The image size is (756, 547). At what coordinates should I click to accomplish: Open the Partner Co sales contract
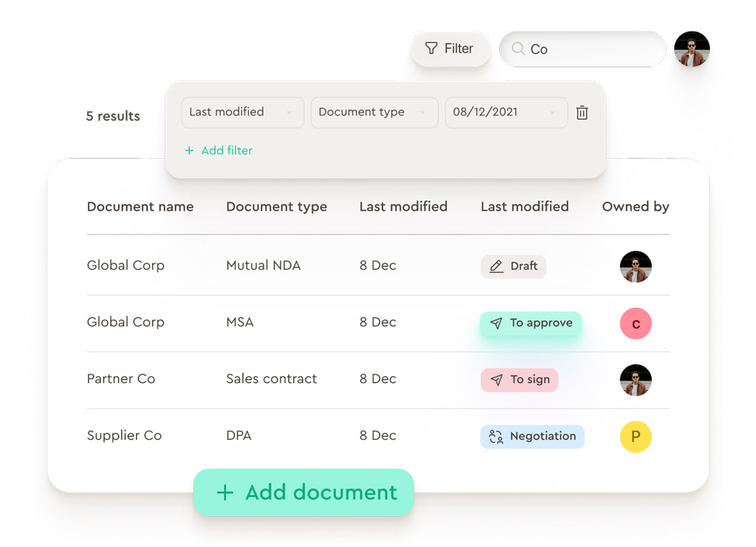click(121, 379)
